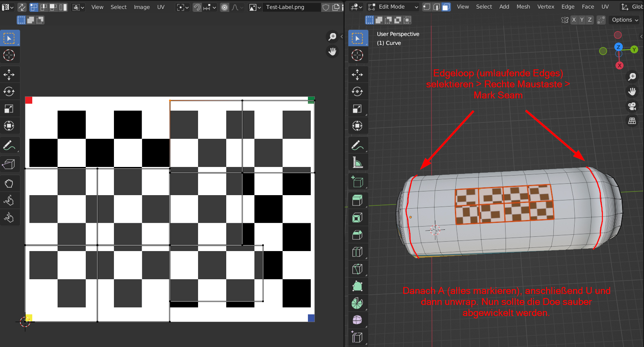Select the Extrude Region tool
The width and height of the screenshot is (644, 347).
[357, 200]
